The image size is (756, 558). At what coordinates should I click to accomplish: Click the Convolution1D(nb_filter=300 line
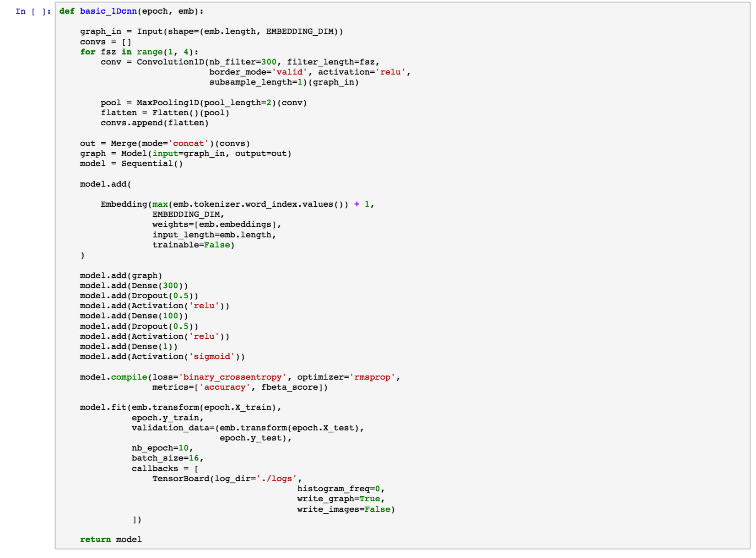pyautogui.click(x=240, y=62)
